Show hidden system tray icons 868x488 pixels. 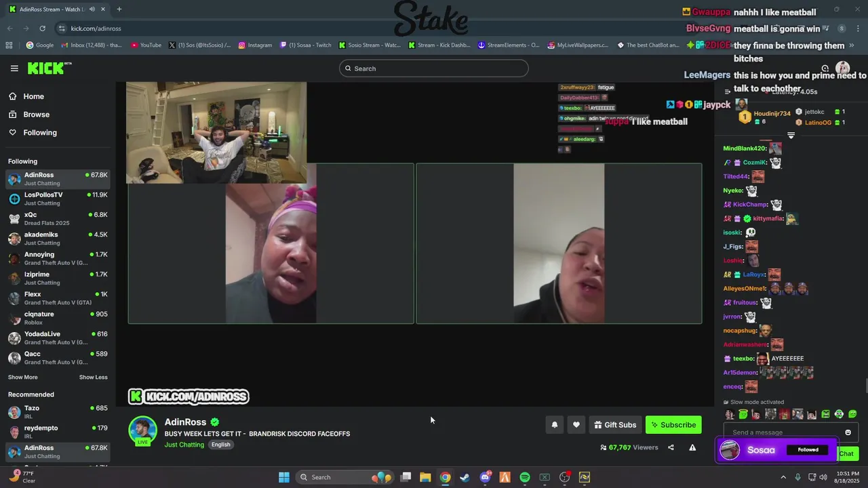pos(783,477)
